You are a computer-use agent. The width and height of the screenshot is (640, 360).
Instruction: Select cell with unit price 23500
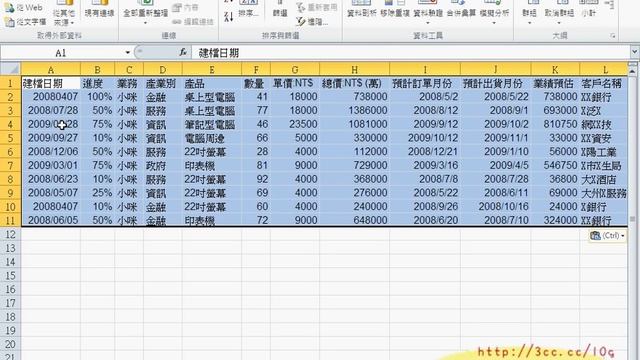click(x=295, y=124)
